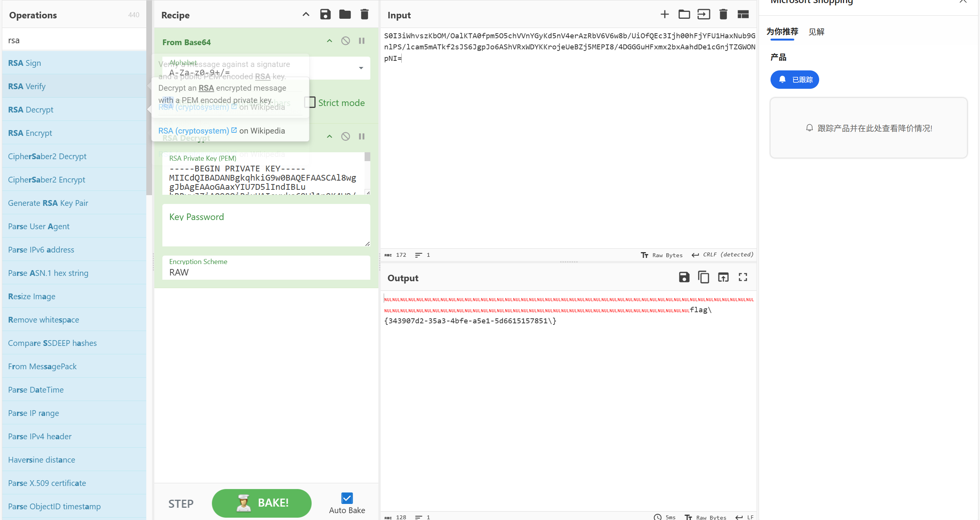Select Haversine distance operation
The image size is (980, 520).
point(74,460)
